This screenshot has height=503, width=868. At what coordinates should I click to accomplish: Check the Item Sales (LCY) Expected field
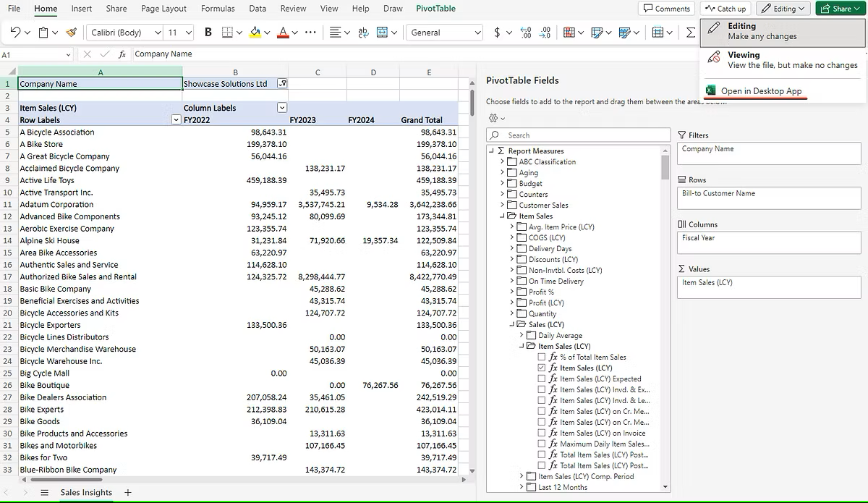click(x=542, y=379)
